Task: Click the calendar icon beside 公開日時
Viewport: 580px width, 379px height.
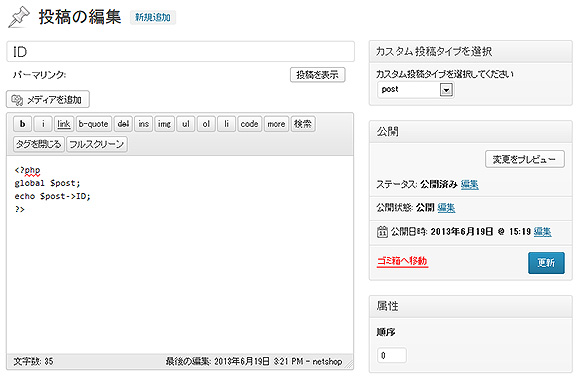Action: pyautogui.click(x=382, y=232)
